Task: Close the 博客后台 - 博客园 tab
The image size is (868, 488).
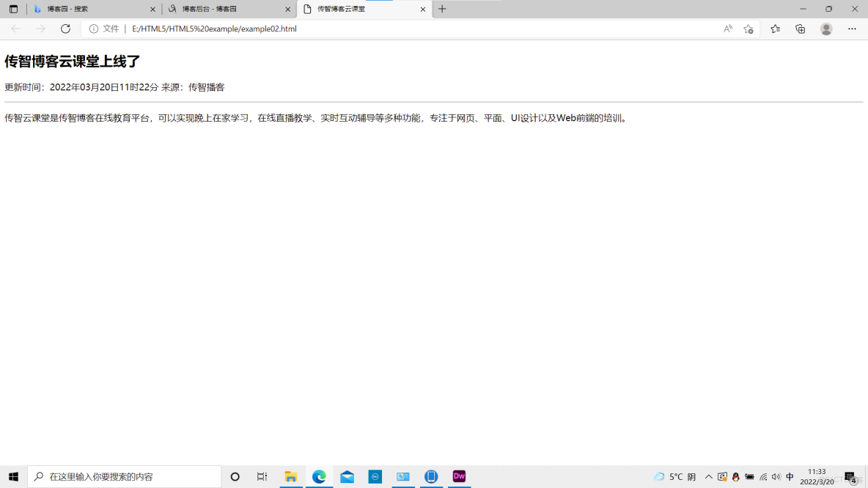Action: [288, 9]
